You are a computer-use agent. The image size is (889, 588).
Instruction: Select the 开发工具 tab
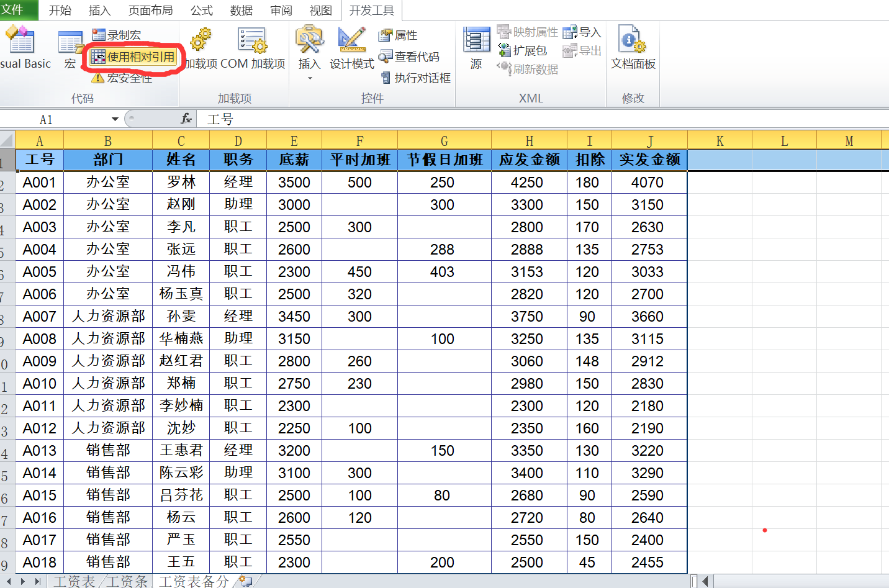click(371, 11)
